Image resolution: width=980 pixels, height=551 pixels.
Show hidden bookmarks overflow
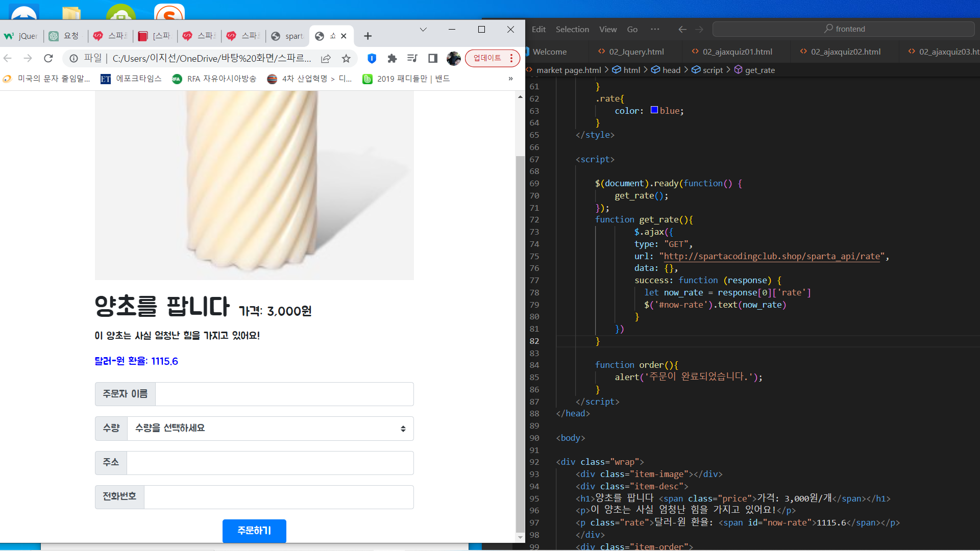[510, 79]
